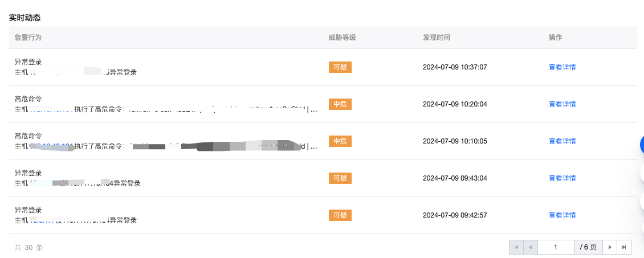
Task: Click the 威胁等级 column header
Action: click(x=343, y=37)
